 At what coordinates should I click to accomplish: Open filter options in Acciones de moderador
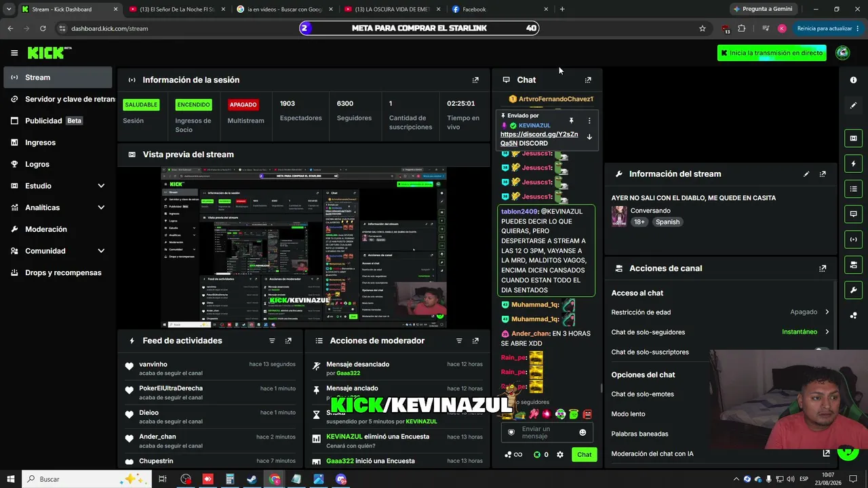tap(459, 341)
